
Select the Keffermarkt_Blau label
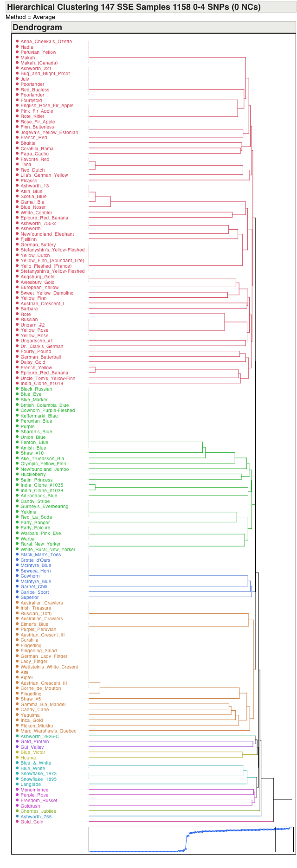tap(39, 416)
